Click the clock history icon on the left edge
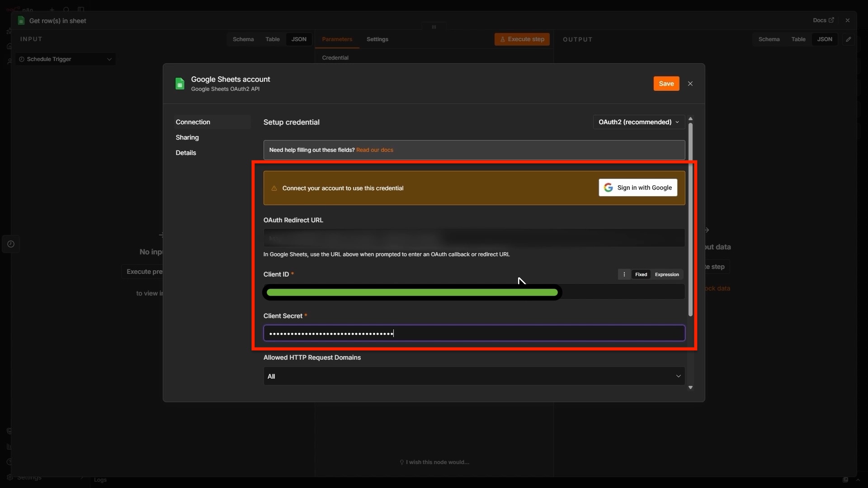This screenshot has width=868, height=488. pyautogui.click(x=11, y=244)
